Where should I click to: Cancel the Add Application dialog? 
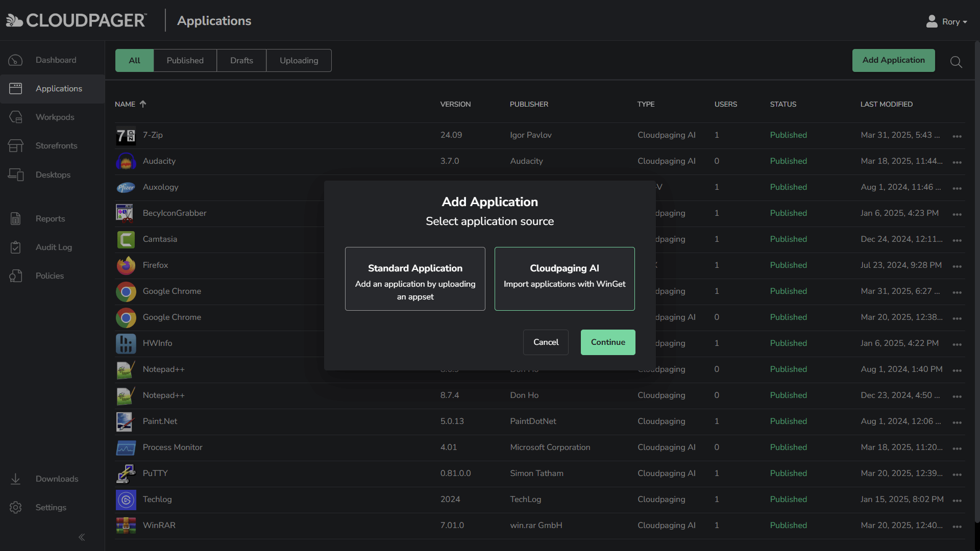click(546, 342)
